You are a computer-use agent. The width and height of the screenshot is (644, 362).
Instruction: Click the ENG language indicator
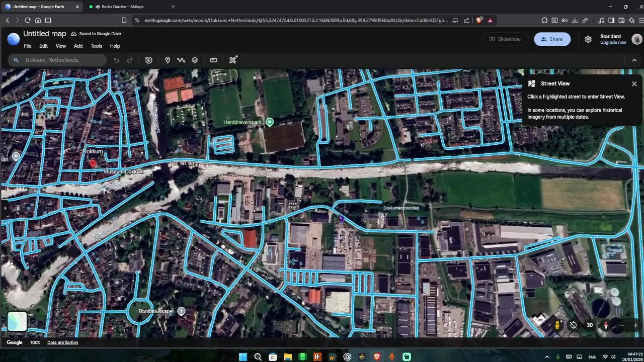click(592, 357)
